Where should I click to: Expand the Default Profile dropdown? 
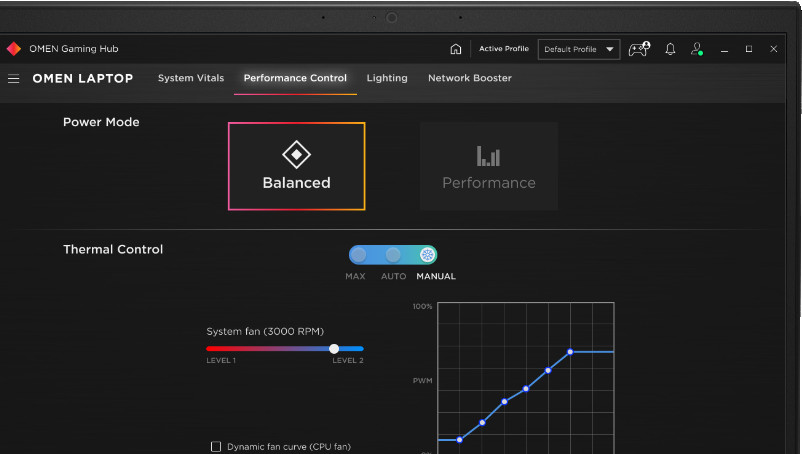(x=610, y=49)
